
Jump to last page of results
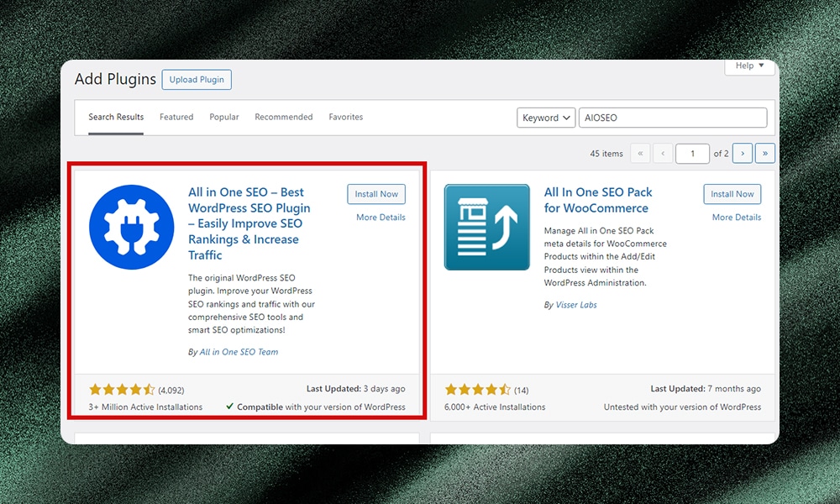coord(764,154)
